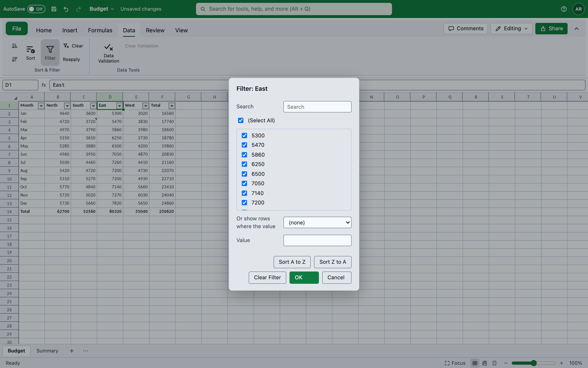Uncheck the 6250 value checkbox
Screen dimensions: 588x368
[244, 164]
